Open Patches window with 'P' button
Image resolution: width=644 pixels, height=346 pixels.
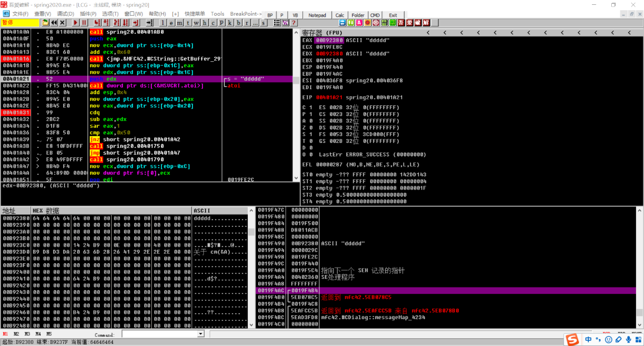pyautogui.click(x=222, y=23)
